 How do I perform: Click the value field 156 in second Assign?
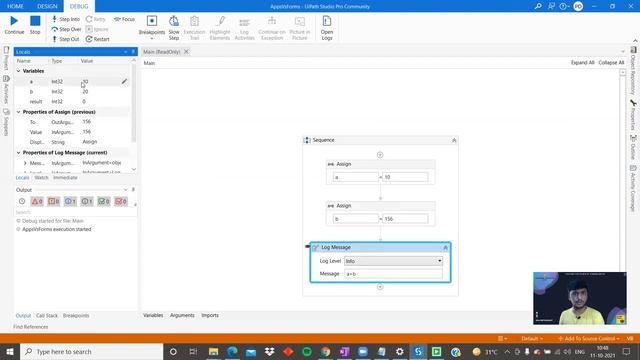tap(405, 219)
